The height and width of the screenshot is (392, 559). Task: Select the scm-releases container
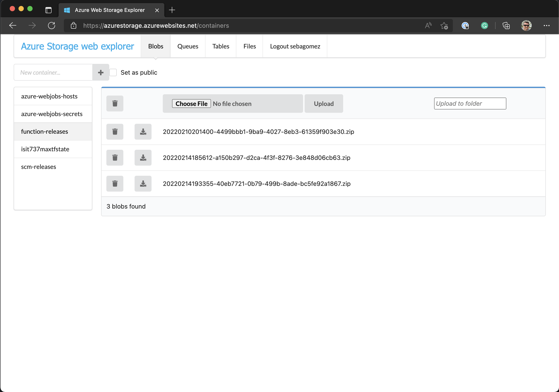pyautogui.click(x=39, y=167)
